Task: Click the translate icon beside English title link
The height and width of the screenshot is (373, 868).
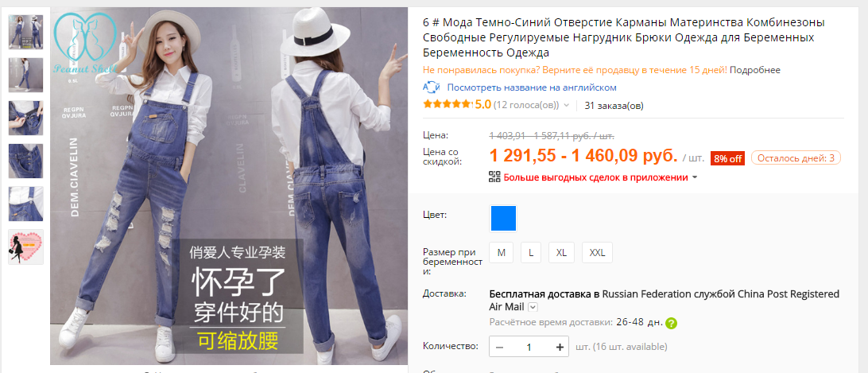Action: (x=432, y=87)
